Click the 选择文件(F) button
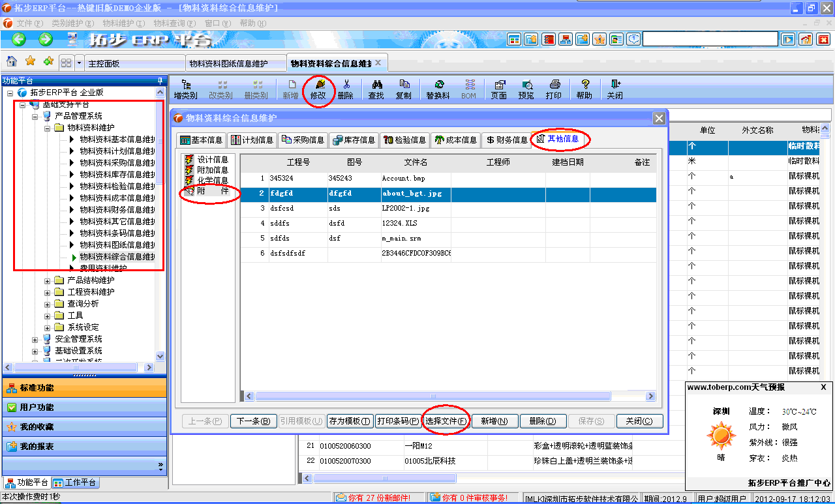 [x=446, y=421]
